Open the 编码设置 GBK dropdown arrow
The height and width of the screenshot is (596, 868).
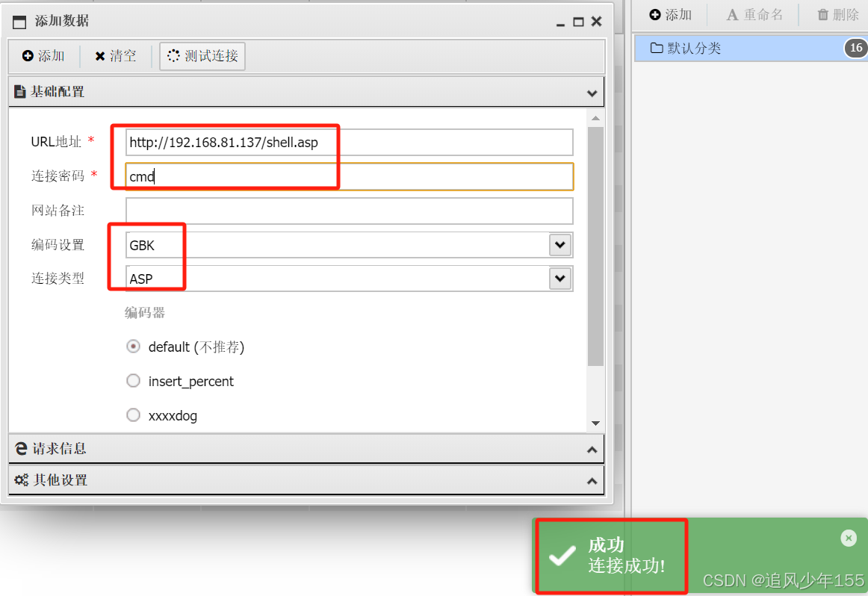tap(560, 244)
